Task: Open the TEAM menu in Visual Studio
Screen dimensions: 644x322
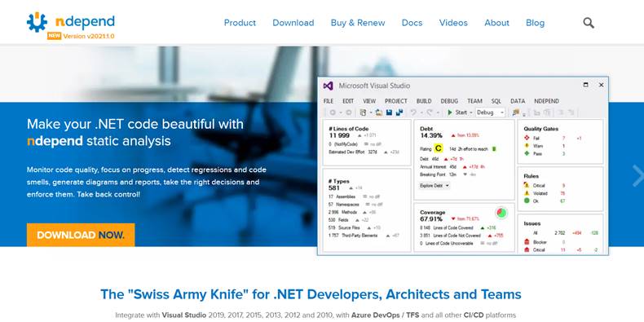Action: (x=474, y=101)
